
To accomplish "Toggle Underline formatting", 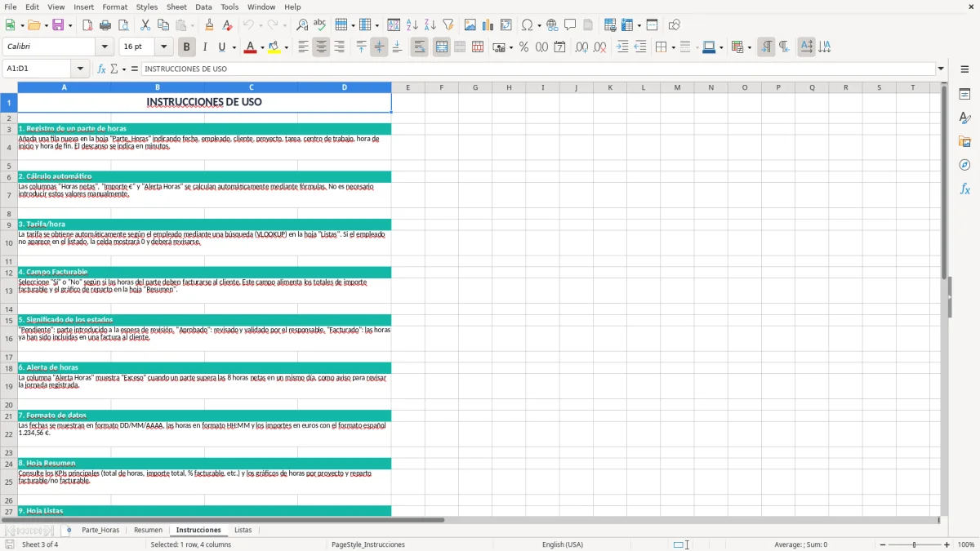I will [x=221, y=47].
